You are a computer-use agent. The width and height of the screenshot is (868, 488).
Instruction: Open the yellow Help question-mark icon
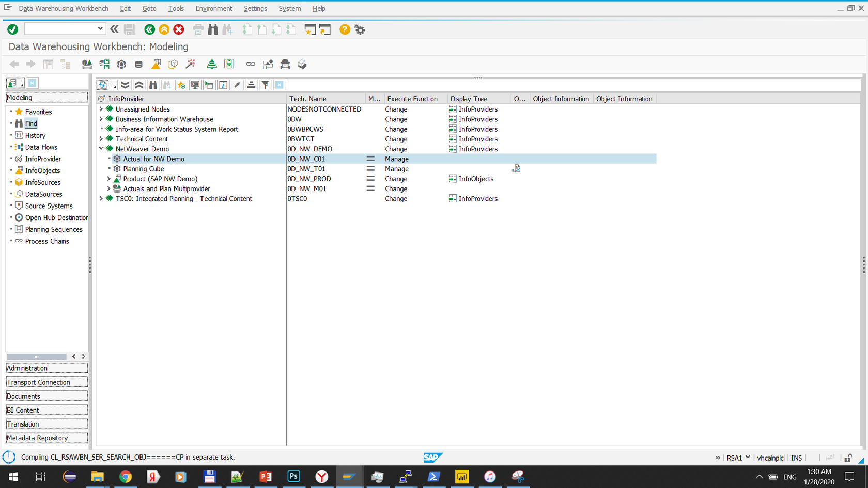[x=345, y=29]
